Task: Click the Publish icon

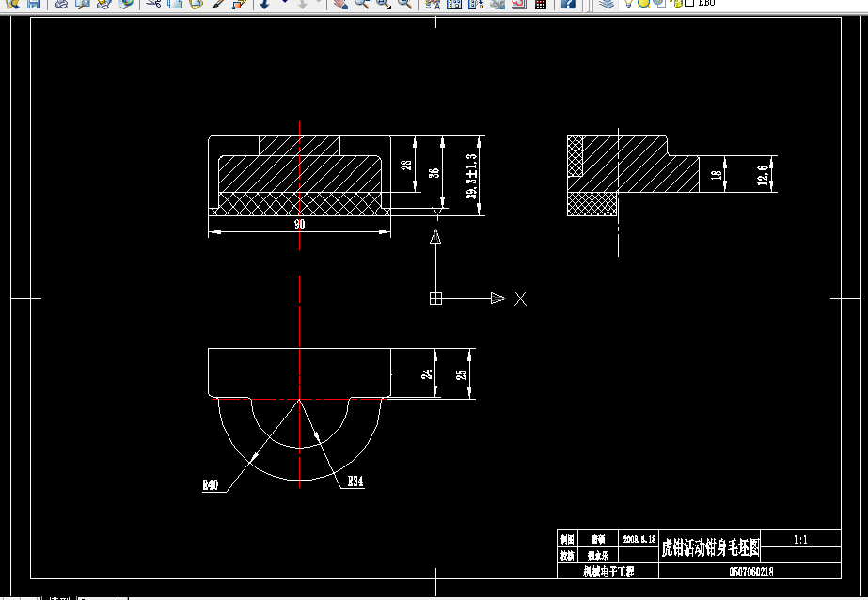Action: [103, 4]
